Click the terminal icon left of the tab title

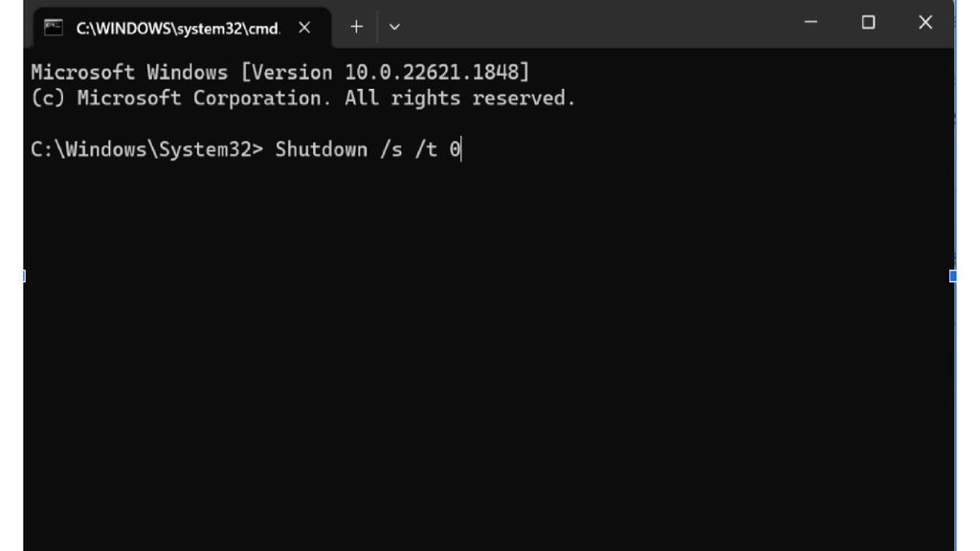(55, 26)
